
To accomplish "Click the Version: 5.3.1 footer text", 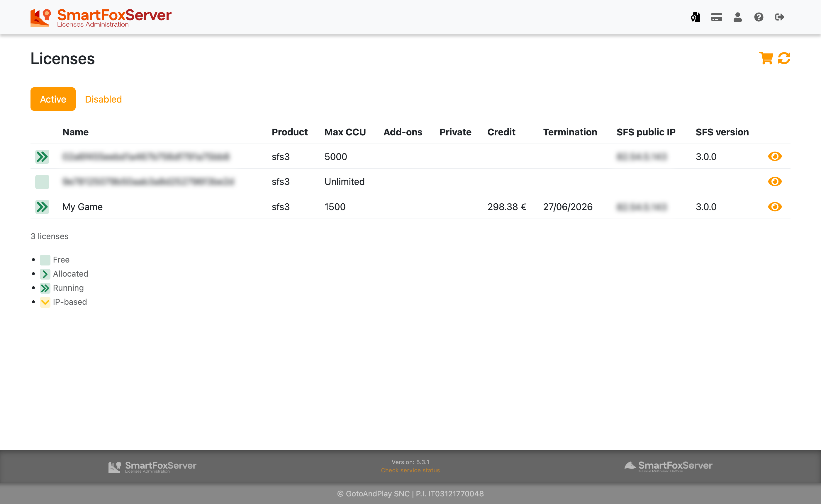I will (410, 462).
